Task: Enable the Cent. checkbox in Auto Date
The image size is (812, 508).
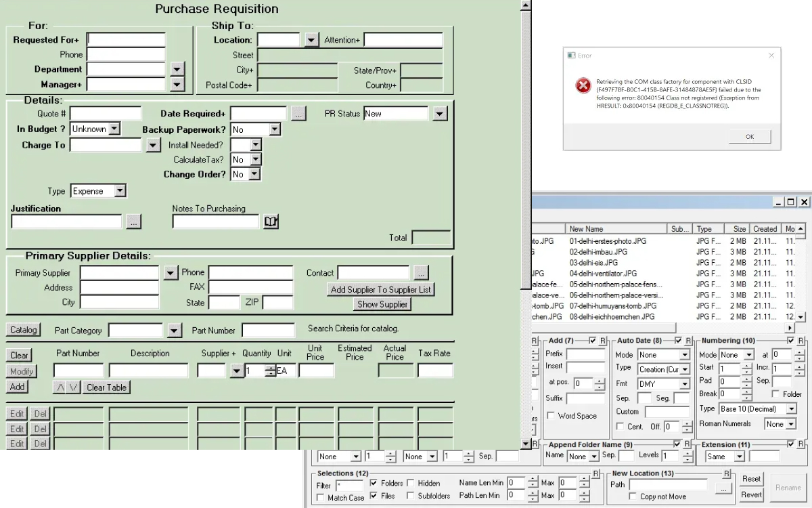Action: click(621, 427)
